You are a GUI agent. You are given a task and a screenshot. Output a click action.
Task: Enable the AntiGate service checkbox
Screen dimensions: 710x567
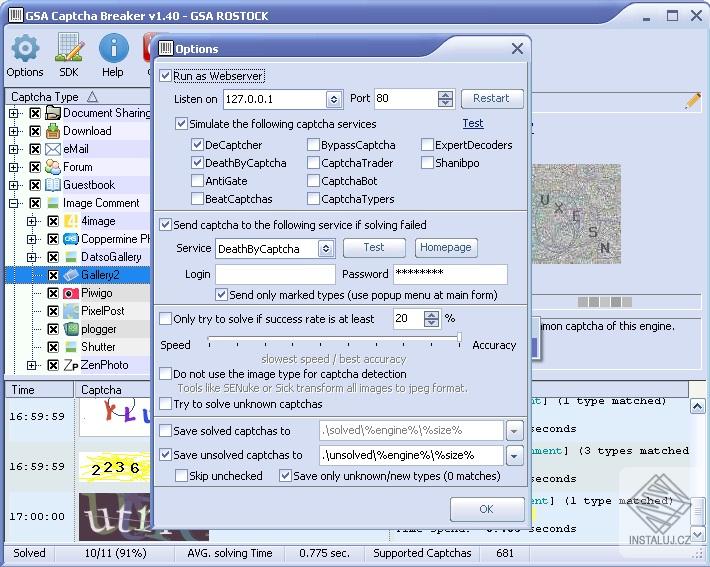[x=197, y=181]
